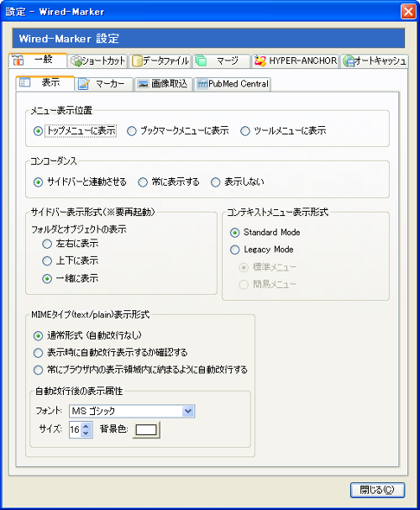The width and height of the screenshot is (420, 510).
Task: Click the green stacked pages merge icon
Action: coord(202,60)
